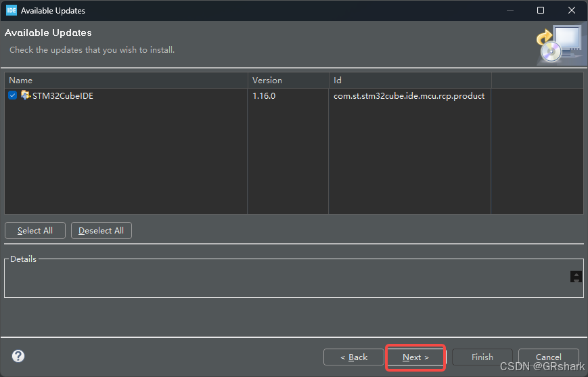This screenshot has height=377, width=588.
Task: Minimize the Available Updates window
Action: click(510, 10)
